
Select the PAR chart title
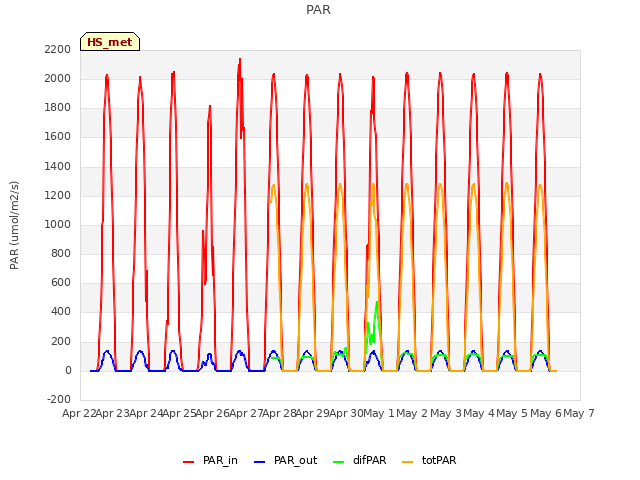click(x=318, y=10)
